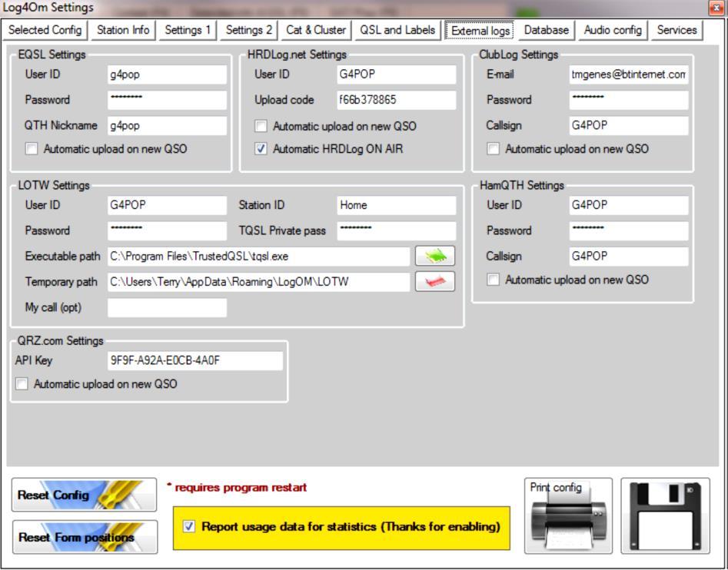Click the TQSL Private pass field
The width and height of the screenshot is (728, 570).
397,231
